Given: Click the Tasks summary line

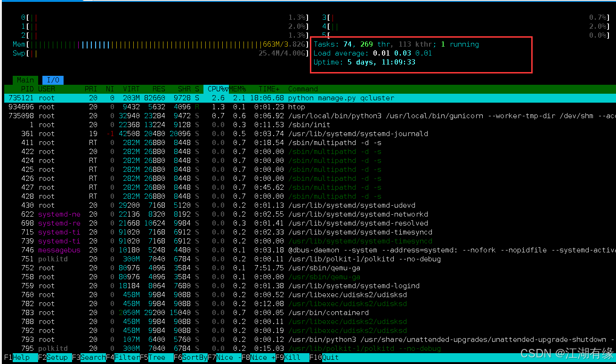Looking at the screenshot, I should pyautogui.click(x=396, y=44).
